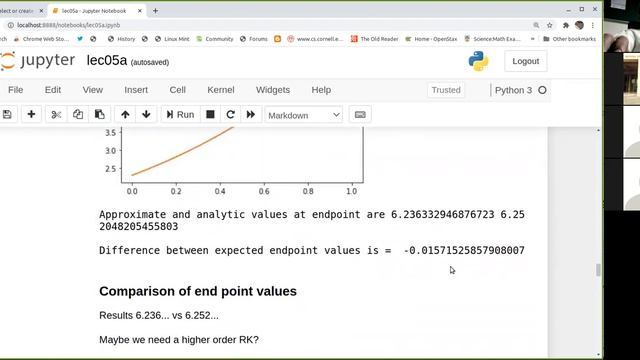
Task: Bookmark this page with star icon
Action: pos(550,25)
